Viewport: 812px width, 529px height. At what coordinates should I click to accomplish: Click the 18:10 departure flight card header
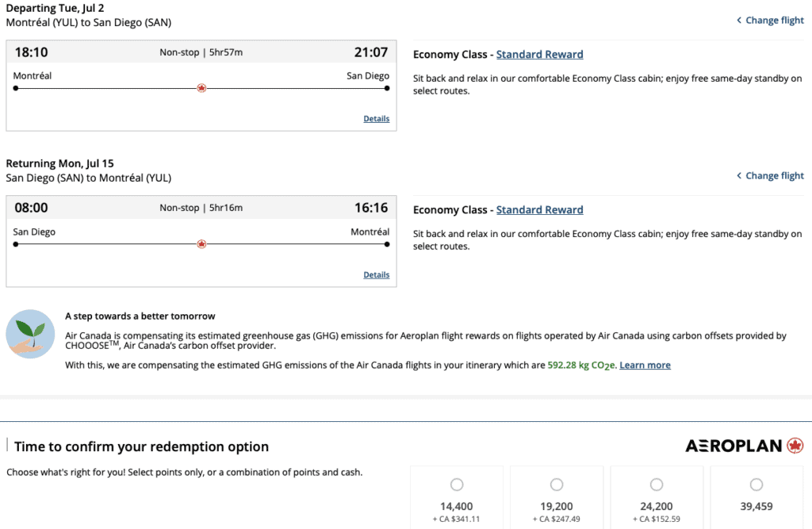tap(201, 52)
